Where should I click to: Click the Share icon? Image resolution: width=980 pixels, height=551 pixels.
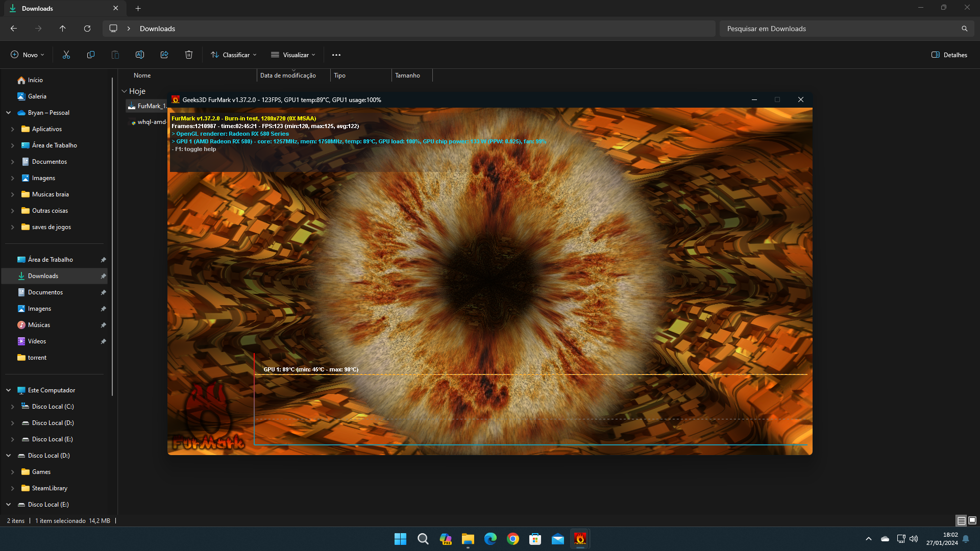(164, 55)
